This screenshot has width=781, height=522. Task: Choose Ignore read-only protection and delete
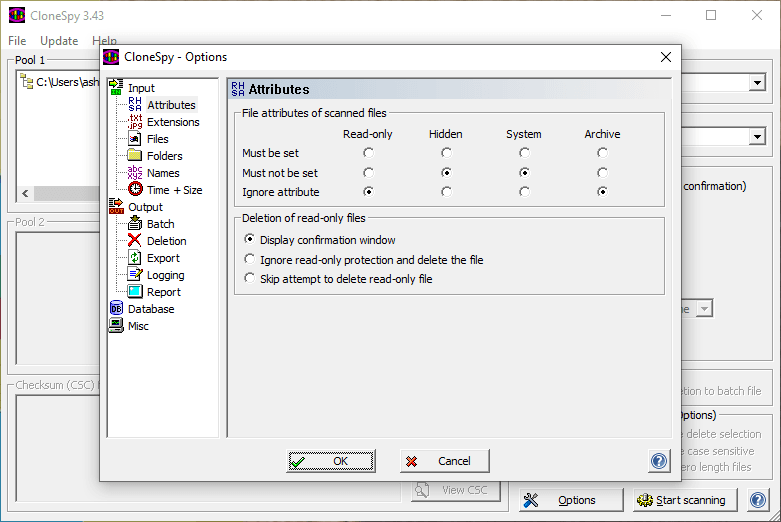[x=364, y=260]
